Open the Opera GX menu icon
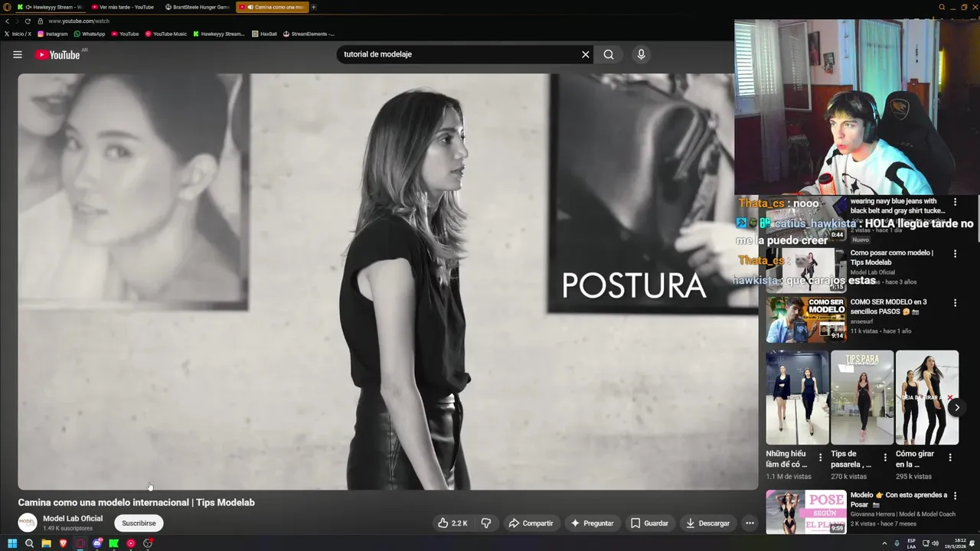Image resolution: width=980 pixels, height=551 pixels. pyautogui.click(x=7, y=7)
